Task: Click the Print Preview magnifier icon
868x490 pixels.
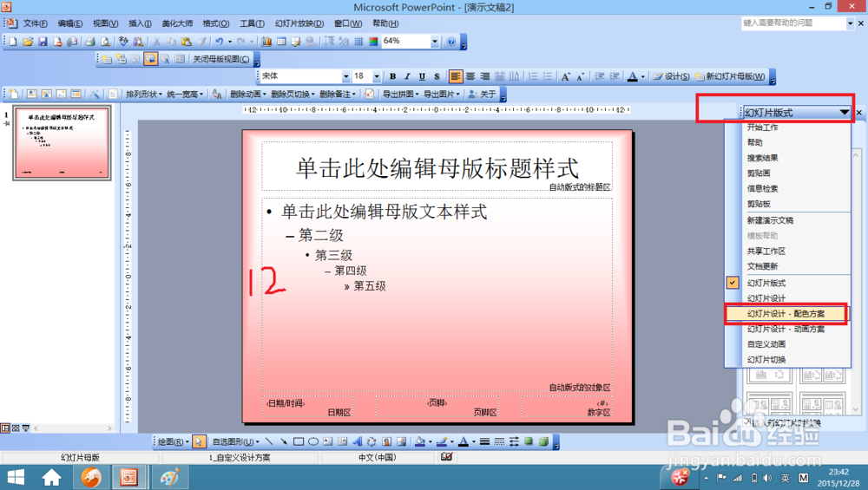Action: coord(105,42)
